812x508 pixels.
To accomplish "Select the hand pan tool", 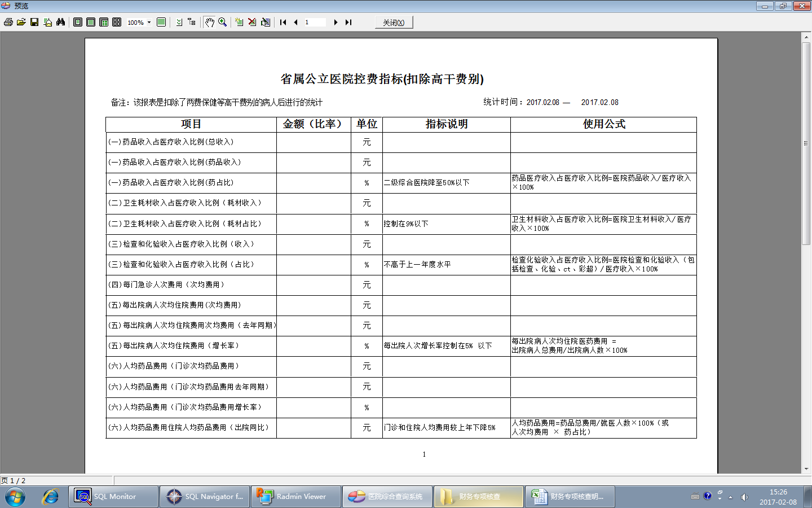I will point(210,22).
